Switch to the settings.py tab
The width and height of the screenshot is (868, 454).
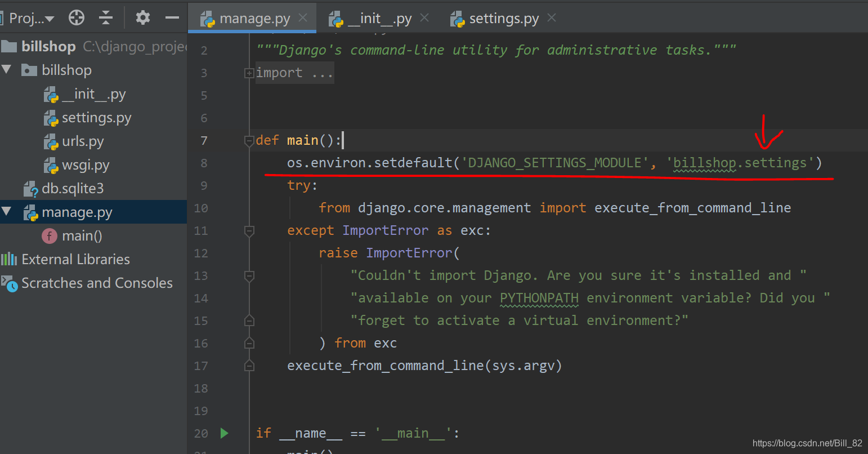(x=504, y=19)
